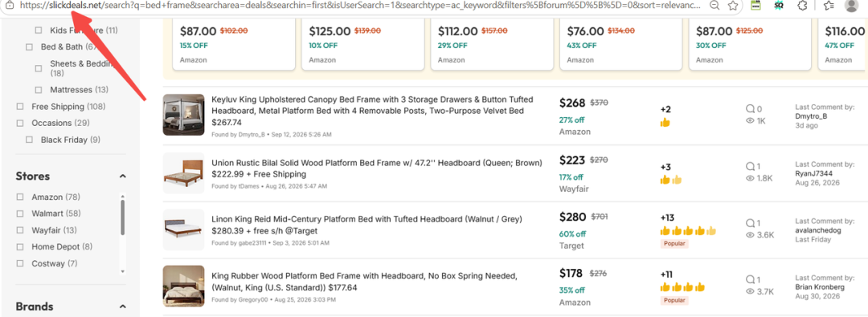
Task: Open the Keyluv canopy bed thumbnail
Action: pos(184,115)
